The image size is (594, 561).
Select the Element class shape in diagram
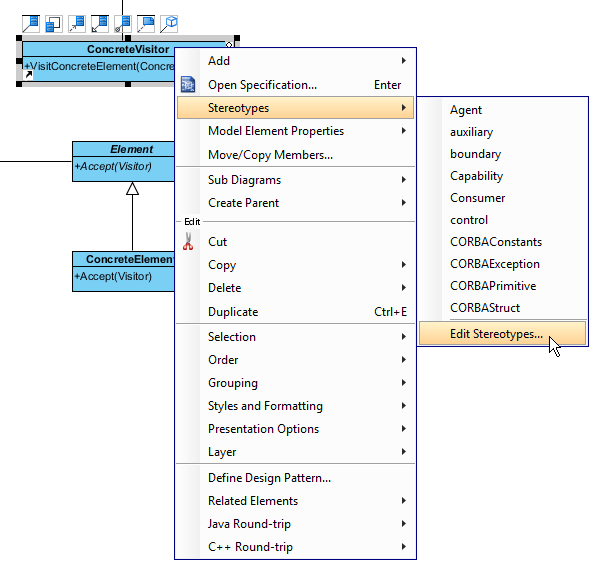point(123,162)
